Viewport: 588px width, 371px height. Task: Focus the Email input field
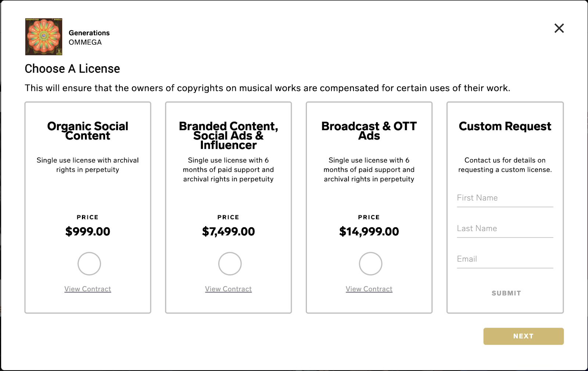tap(505, 259)
